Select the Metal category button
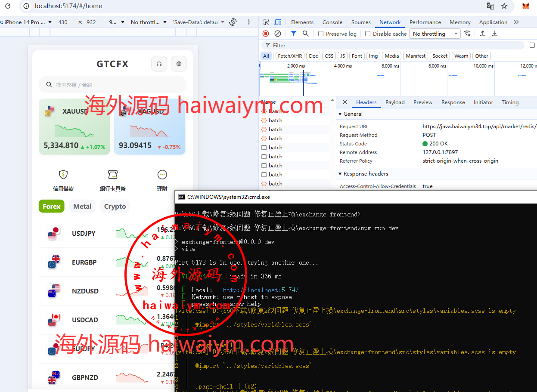Image resolution: width=537 pixels, height=392 pixels. coord(82,207)
